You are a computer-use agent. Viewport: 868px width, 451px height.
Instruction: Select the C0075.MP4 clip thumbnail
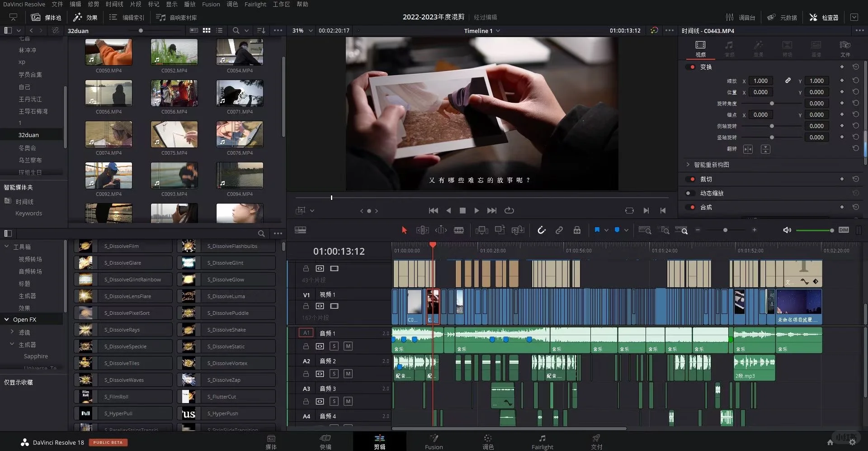174,134
